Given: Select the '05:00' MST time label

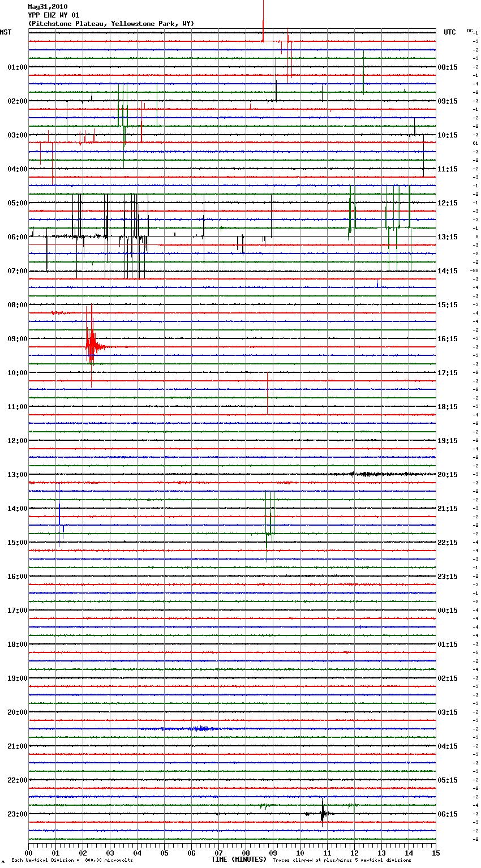Looking at the screenshot, I should click(18, 203).
